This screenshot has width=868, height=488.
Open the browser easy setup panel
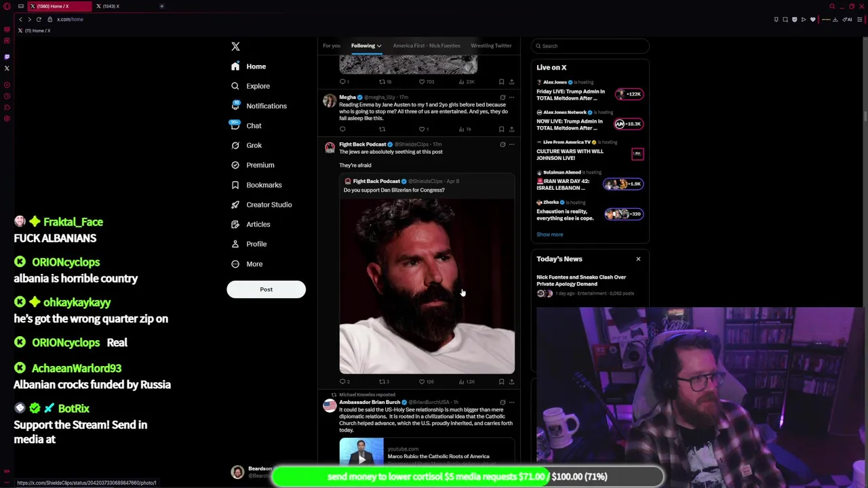pyautogui.click(x=860, y=19)
